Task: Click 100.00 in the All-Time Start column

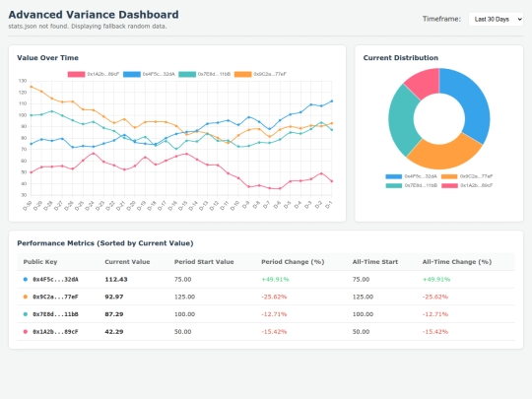Action: point(363,314)
